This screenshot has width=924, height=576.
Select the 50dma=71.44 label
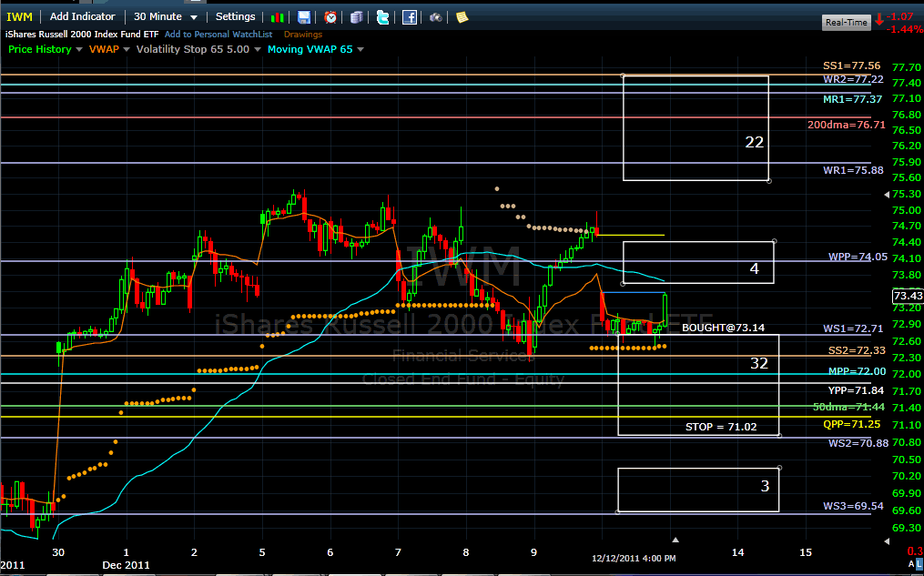849,407
